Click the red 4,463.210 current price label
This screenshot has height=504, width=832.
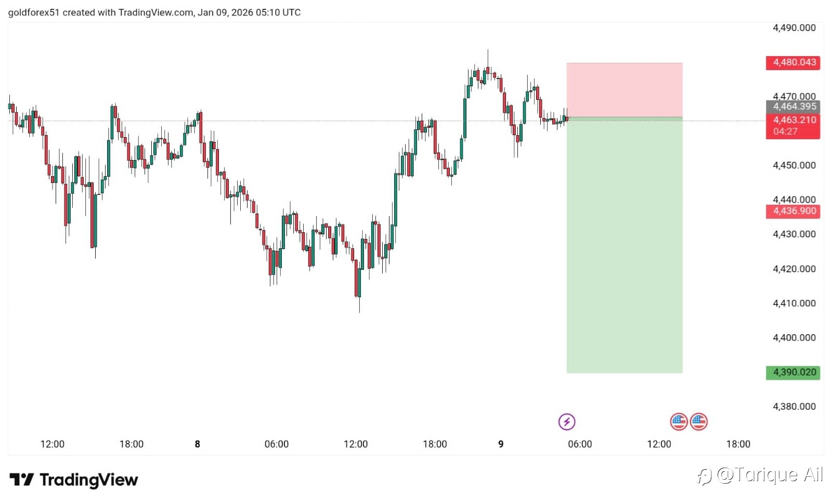coord(793,120)
